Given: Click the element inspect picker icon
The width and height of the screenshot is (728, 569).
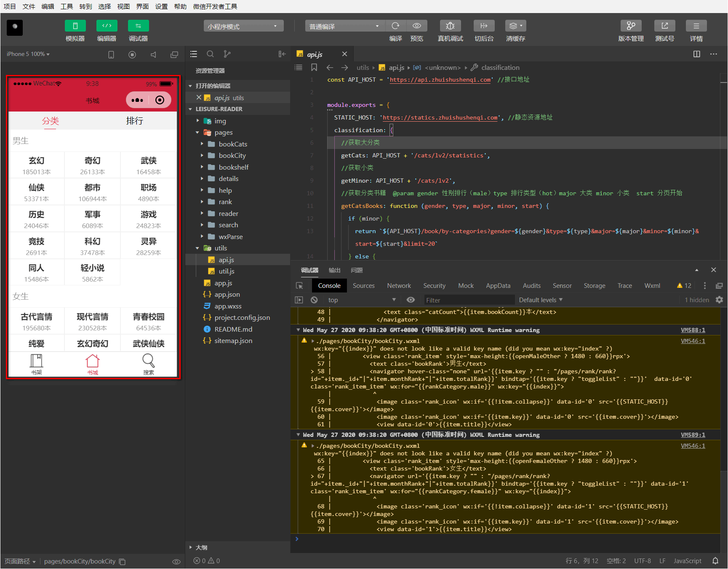Looking at the screenshot, I should (299, 286).
